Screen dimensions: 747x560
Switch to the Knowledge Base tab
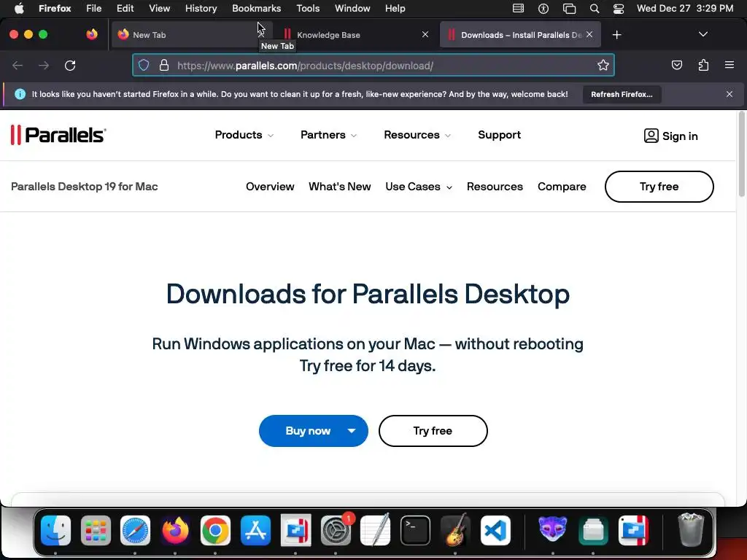pos(357,35)
